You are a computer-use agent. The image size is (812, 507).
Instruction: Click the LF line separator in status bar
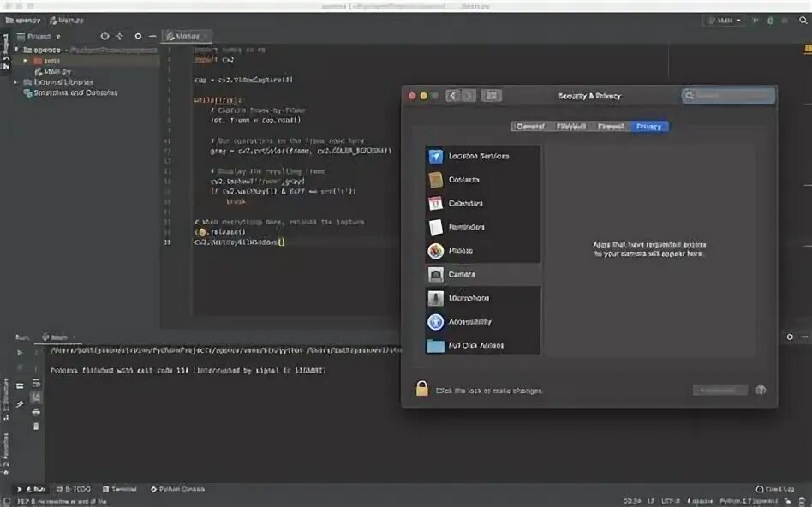pos(651,501)
